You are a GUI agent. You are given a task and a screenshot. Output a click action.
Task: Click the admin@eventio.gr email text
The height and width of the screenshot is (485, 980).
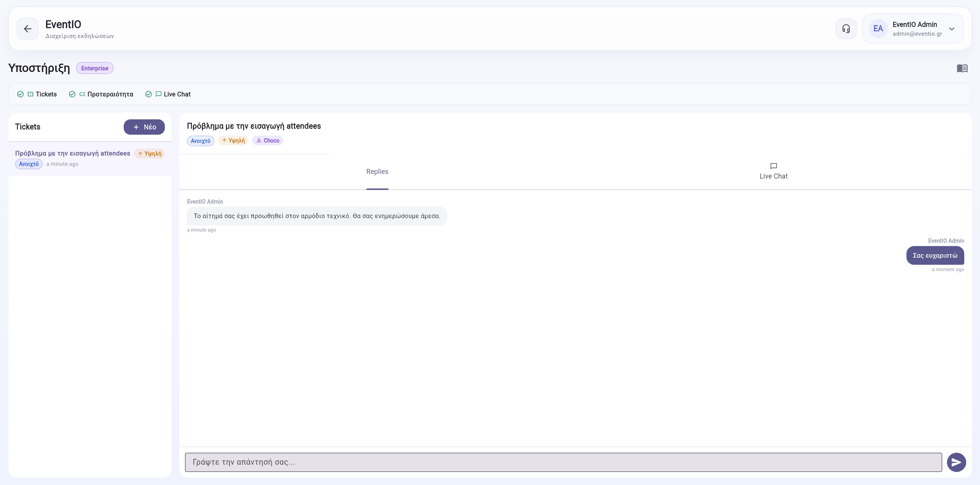pyautogui.click(x=917, y=34)
